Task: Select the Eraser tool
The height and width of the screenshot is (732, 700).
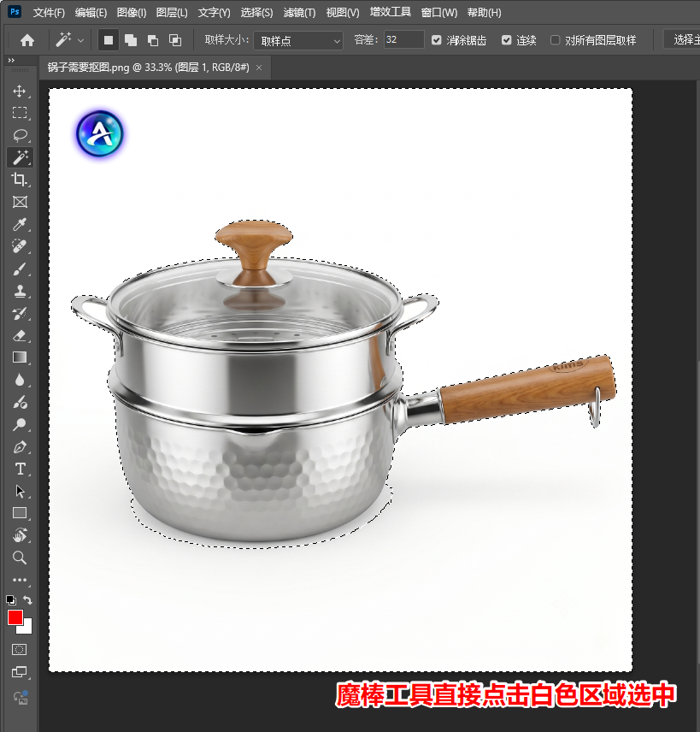Action: tap(19, 336)
